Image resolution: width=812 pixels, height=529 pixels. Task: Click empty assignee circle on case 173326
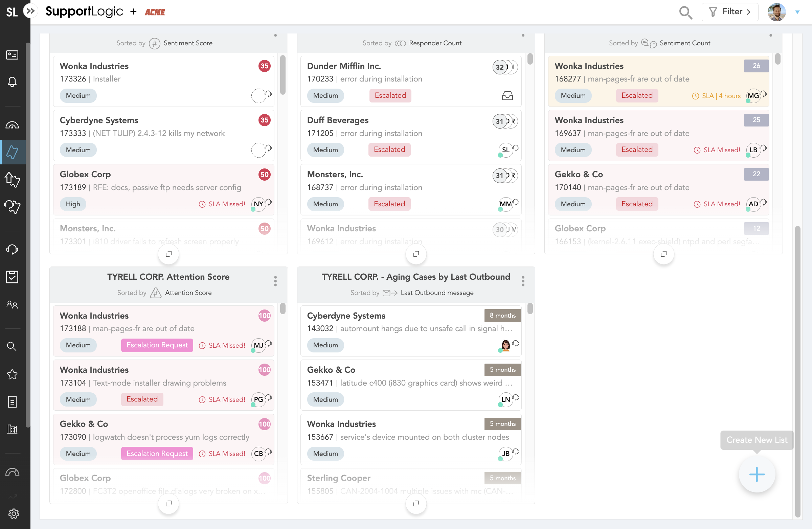(258, 95)
